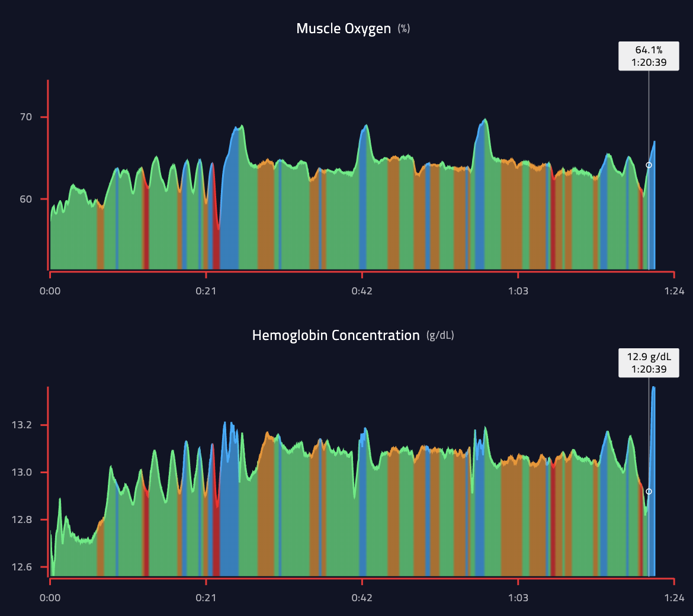Select the 0:21 time tick under Muscle Oxygen

pos(206,291)
